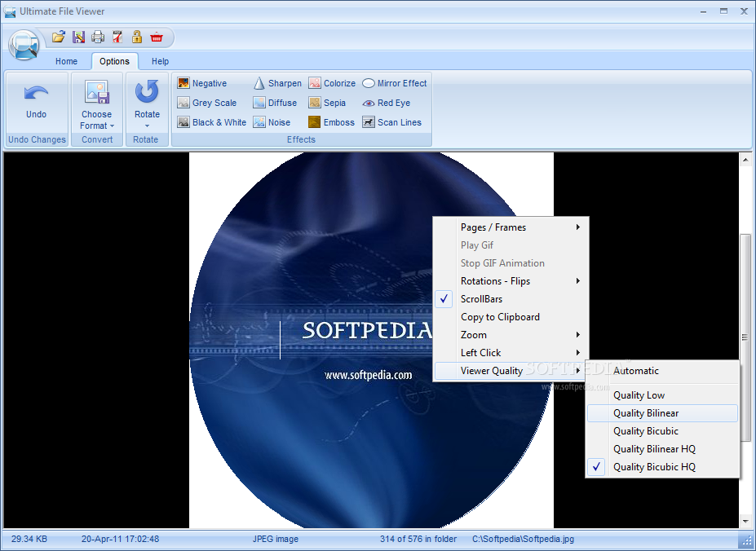Select Quality Bicubic HQ checked option
756x551 pixels.
click(662, 467)
